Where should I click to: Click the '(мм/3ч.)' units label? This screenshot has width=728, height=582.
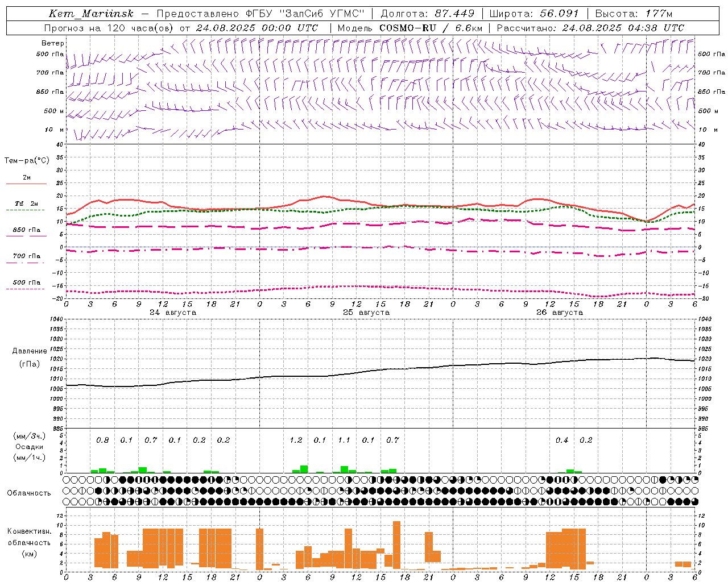[30, 436]
